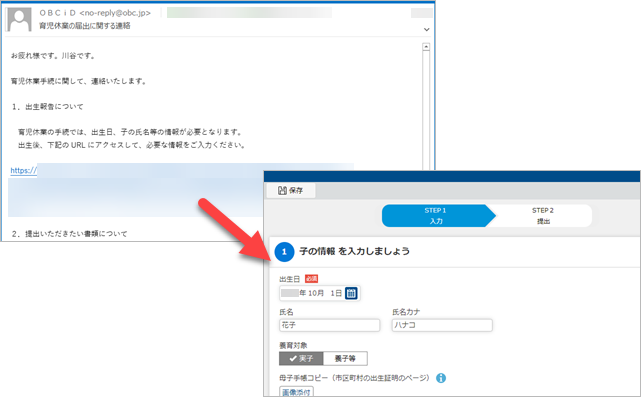
Task: Select the 養子等 option
Action: [x=345, y=358]
